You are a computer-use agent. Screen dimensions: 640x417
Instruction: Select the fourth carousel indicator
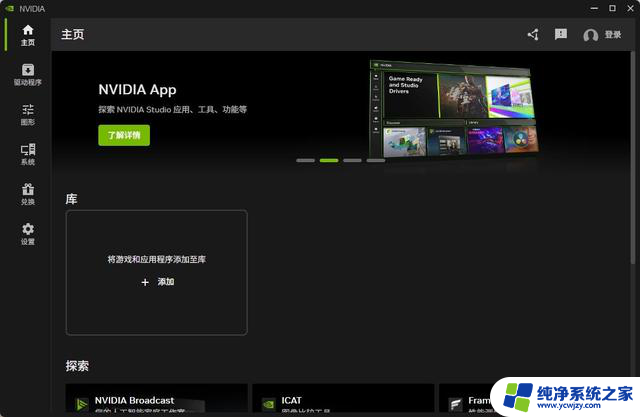376,160
